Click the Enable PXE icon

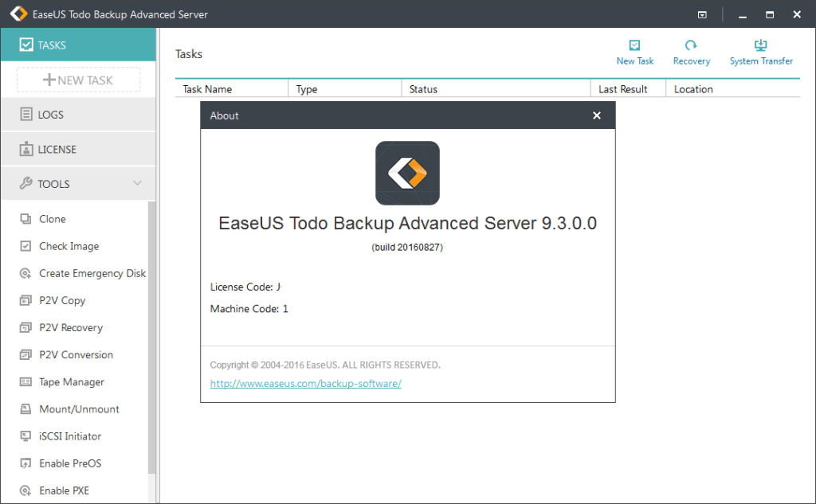pyautogui.click(x=25, y=490)
